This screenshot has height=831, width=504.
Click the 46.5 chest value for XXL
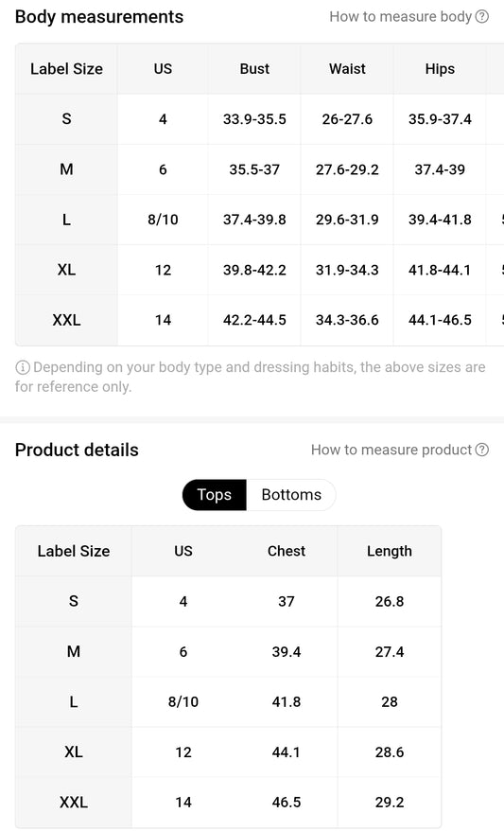(x=287, y=802)
